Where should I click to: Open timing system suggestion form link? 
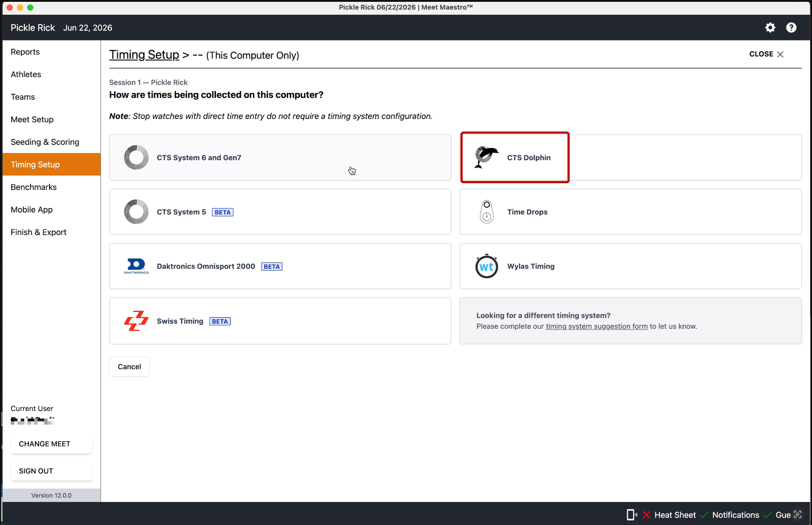pyautogui.click(x=596, y=326)
